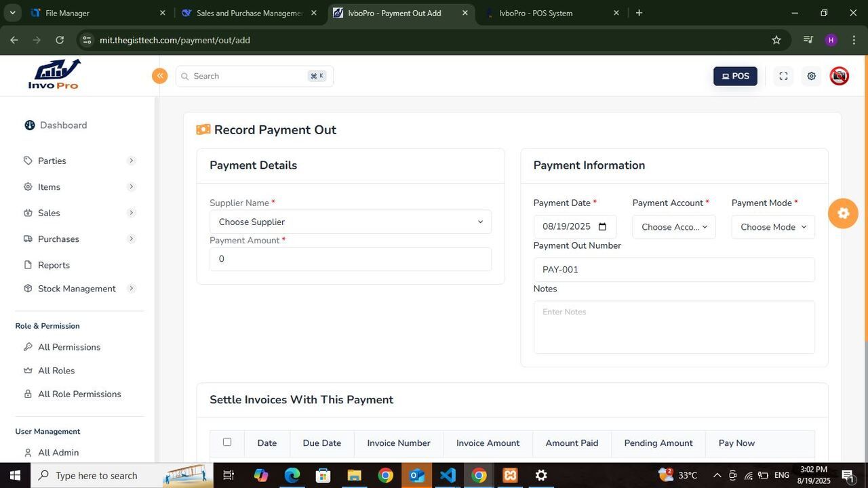The height and width of the screenshot is (488, 868).
Task: Click the POS button in the header
Action: (735, 76)
